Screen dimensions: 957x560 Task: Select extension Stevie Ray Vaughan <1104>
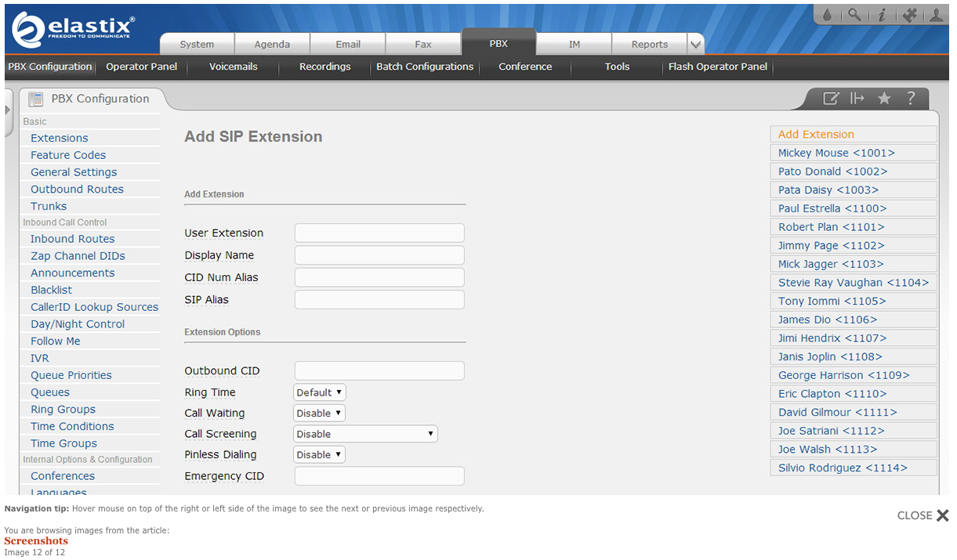[854, 283]
